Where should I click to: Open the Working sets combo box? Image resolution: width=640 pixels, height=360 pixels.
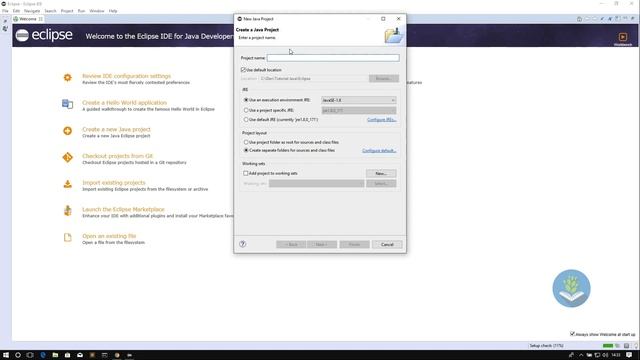click(x=316, y=183)
